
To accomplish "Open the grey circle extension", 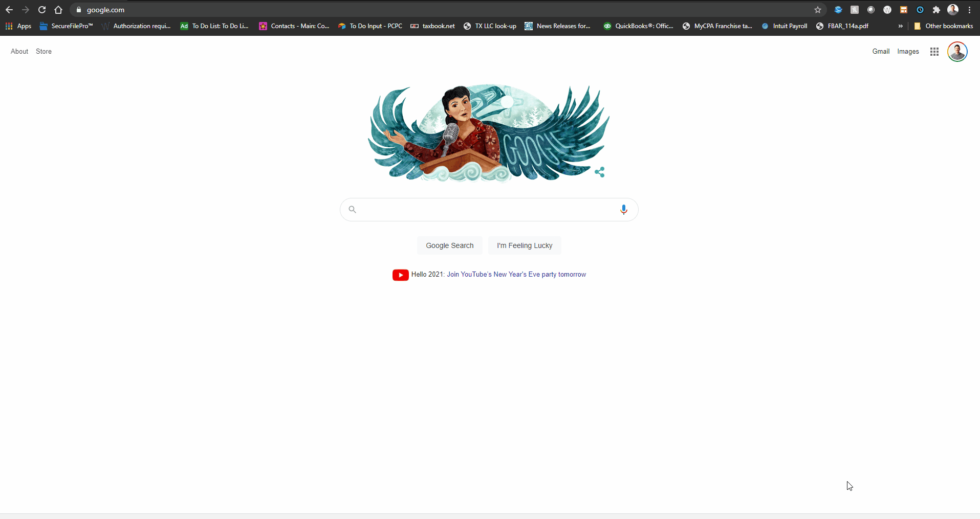I will tap(871, 10).
